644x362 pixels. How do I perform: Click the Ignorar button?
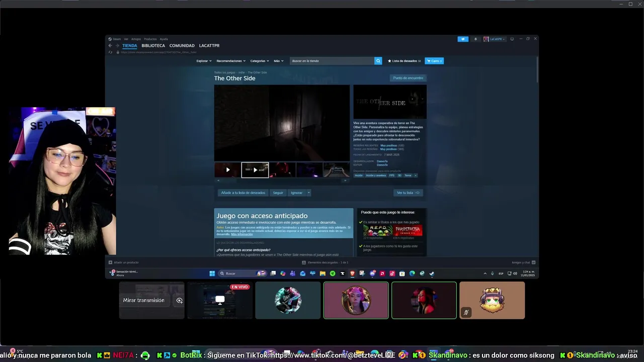tap(297, 193)
